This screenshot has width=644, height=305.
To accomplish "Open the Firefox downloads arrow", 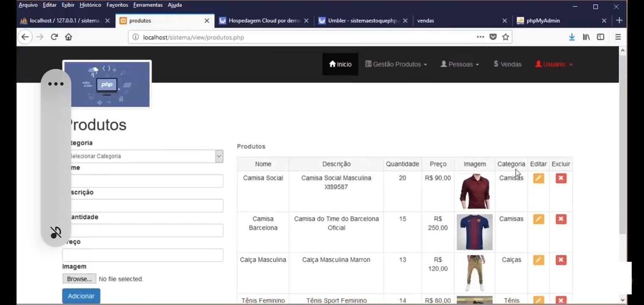I will pos(572,37).
